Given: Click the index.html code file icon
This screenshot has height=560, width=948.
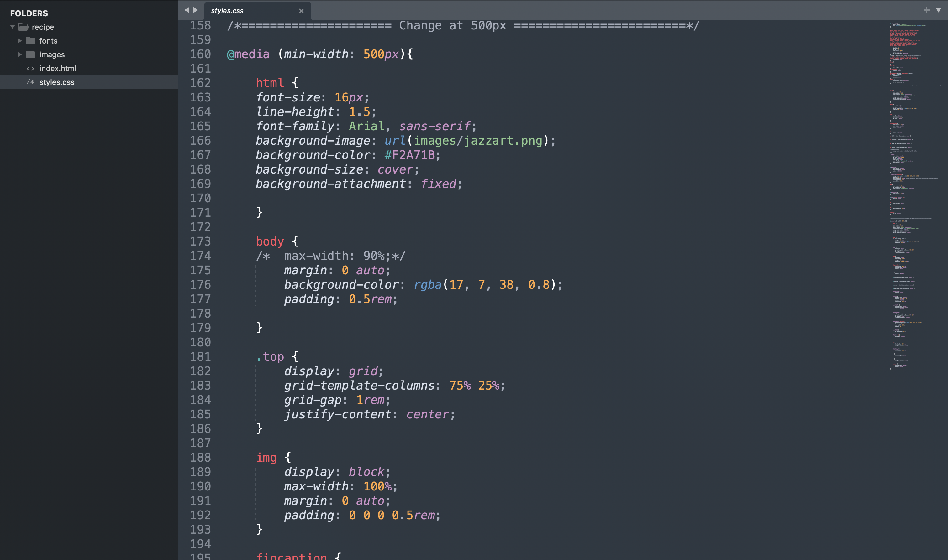Looking at the screenshot, I should click(x=30, y=68).
